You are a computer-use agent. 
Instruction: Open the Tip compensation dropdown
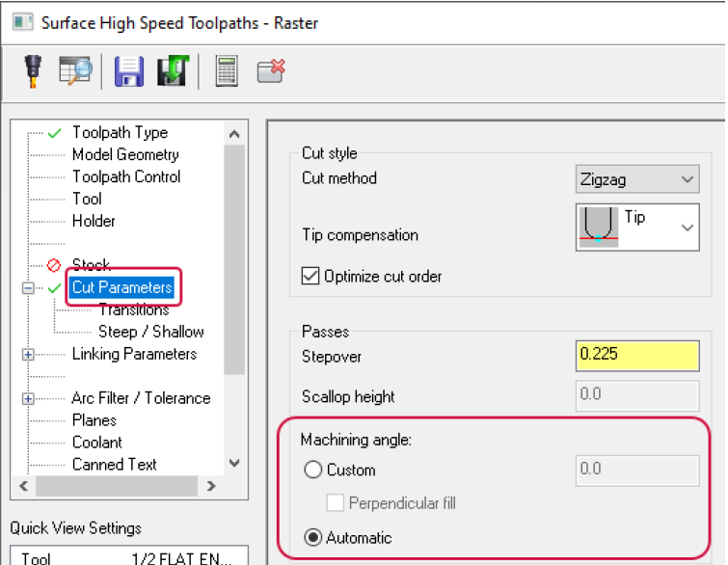(637, 228)
